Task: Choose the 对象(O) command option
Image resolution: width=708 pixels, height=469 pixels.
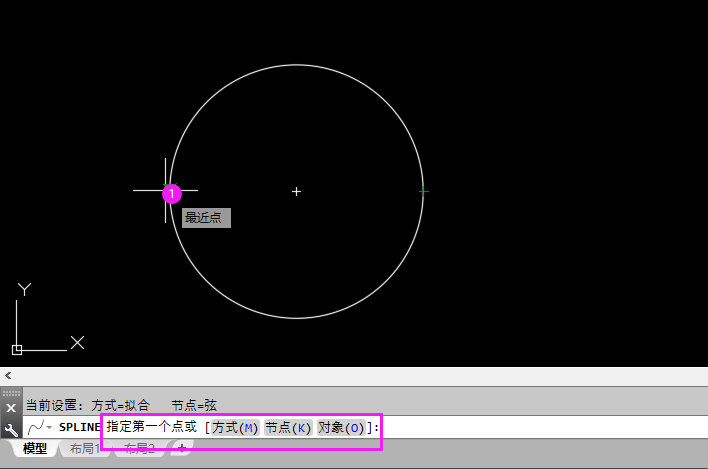Action: pyautogui.click(x=341, y=427)
